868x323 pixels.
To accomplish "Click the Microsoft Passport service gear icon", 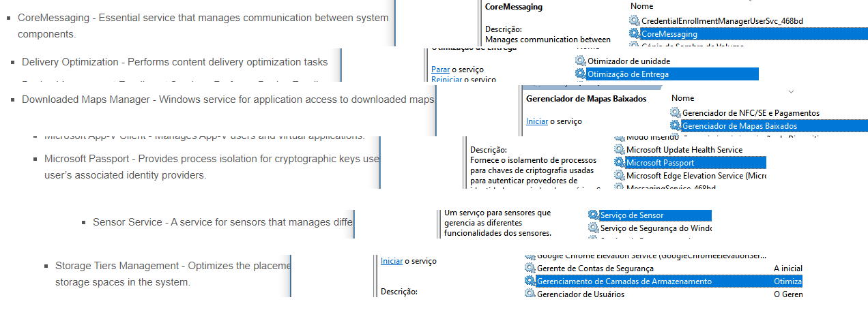I will (x=620, y=162).
